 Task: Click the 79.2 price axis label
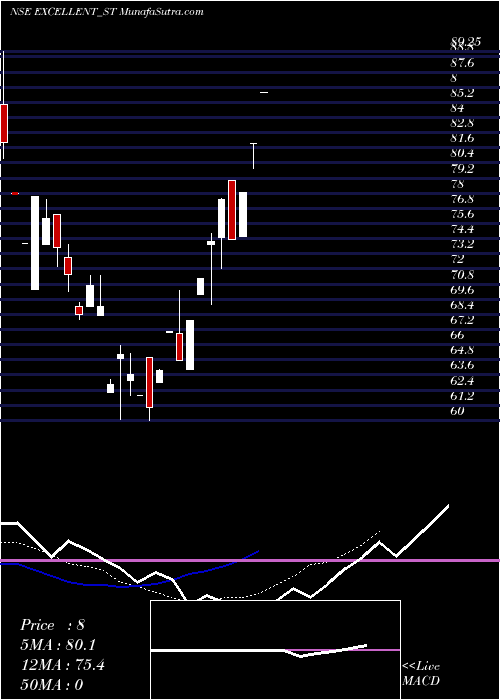[x=462, y=169]
